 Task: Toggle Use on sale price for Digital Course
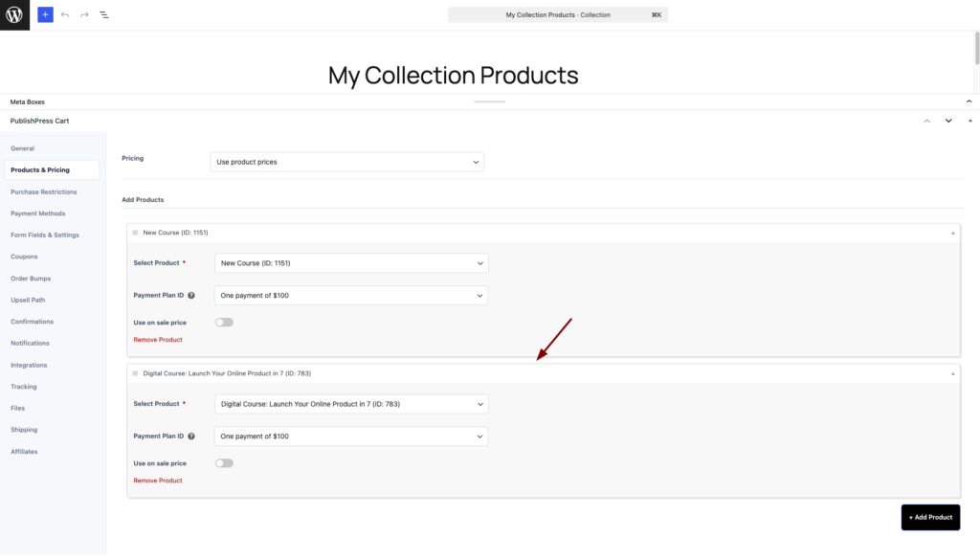[224, 463]
